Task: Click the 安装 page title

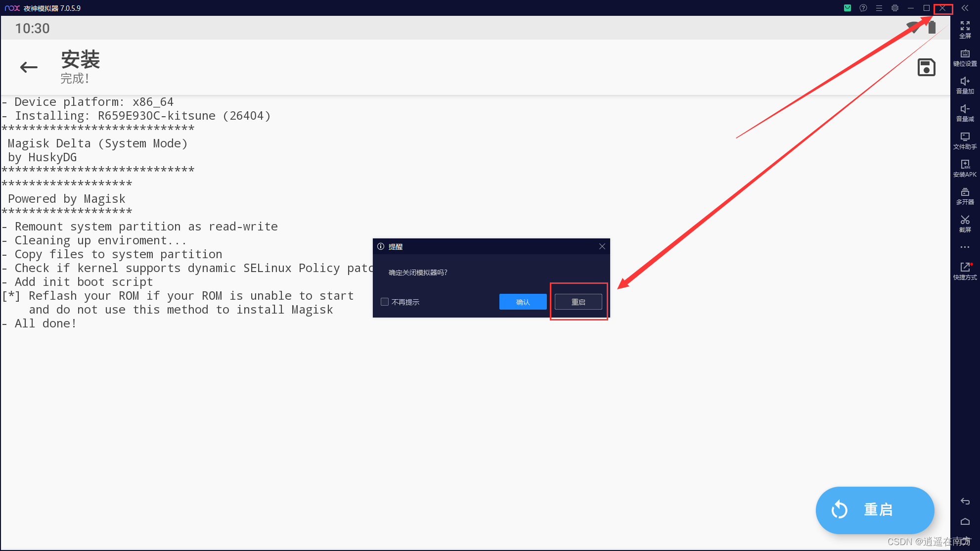Action: (80, 59)
